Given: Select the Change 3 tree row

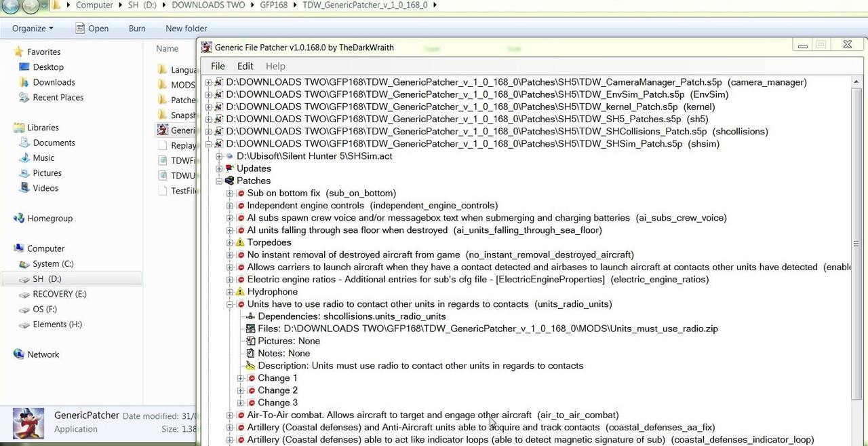Looking at the screenshot, I should (277, 403).
